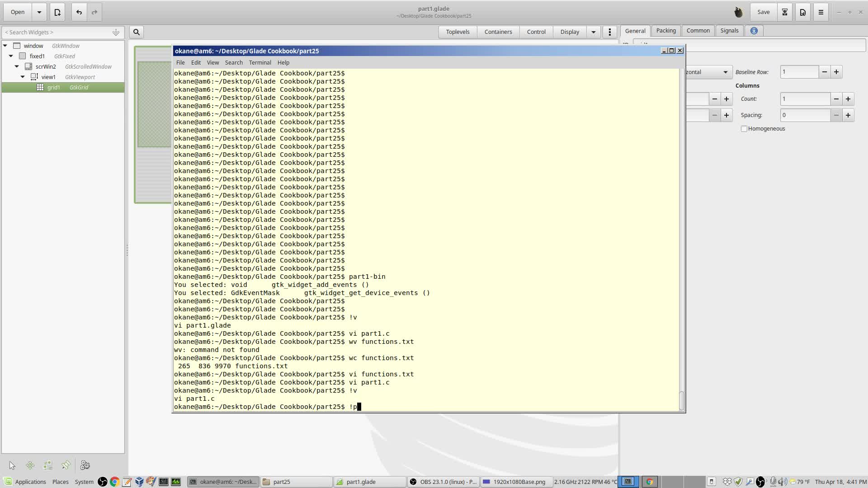Launch OBS from the panel
Image resolution: width=868 pixels, height=488 pixels.
[103, 482]
